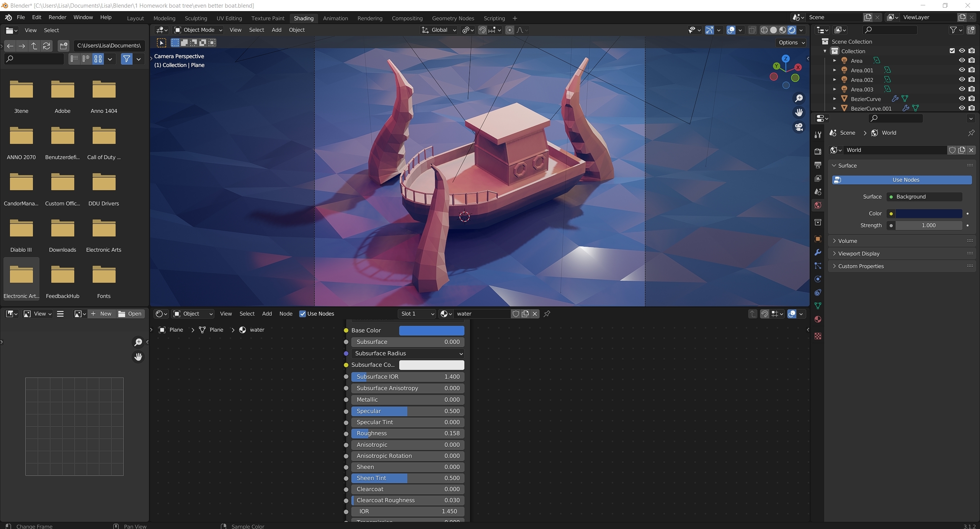Image resolution: width=980 pixels, height=529 pixels.
Task: Open the Render menu
Action: [57, 17]
